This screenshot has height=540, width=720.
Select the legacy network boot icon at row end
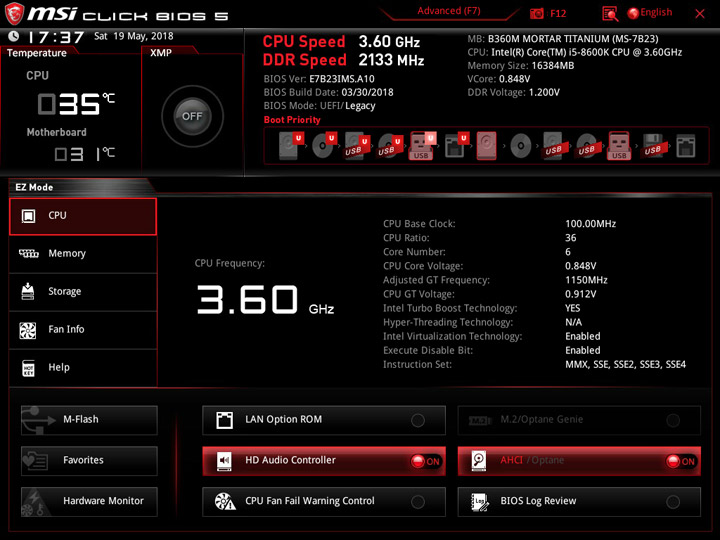click(686, 146)
